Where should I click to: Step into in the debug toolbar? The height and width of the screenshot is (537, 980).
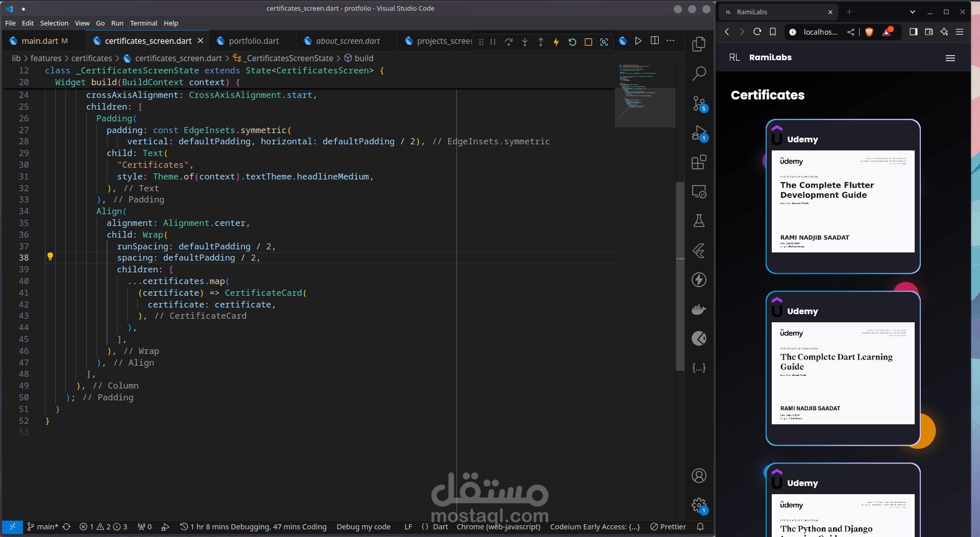(x=525, y=42)
